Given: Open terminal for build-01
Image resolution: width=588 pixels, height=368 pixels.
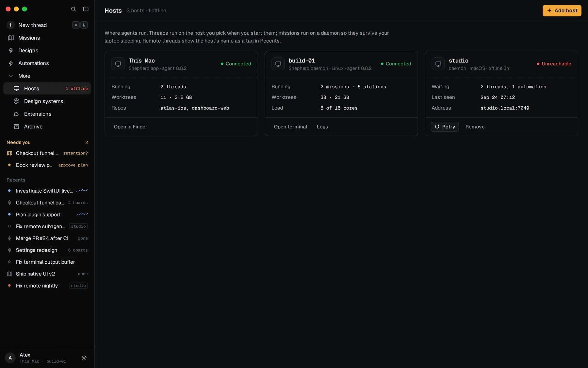Looking at the screenshot, I should (x=290, y=127).
